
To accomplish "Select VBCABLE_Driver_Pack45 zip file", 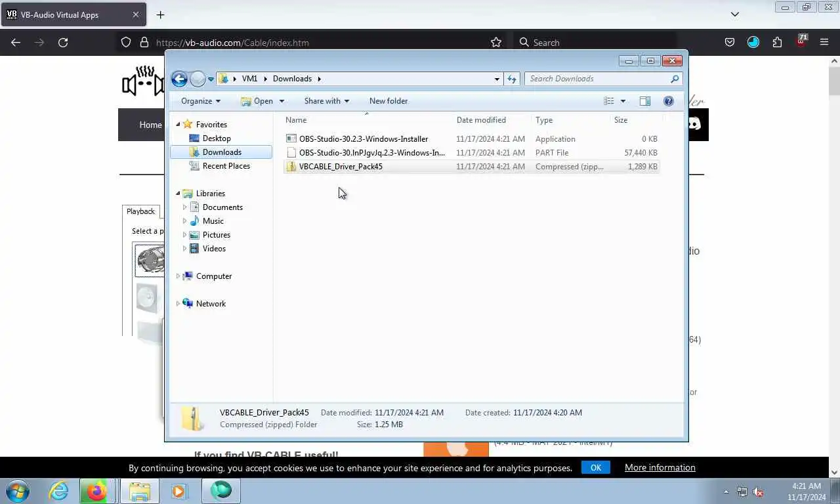I will click(472, 167).
